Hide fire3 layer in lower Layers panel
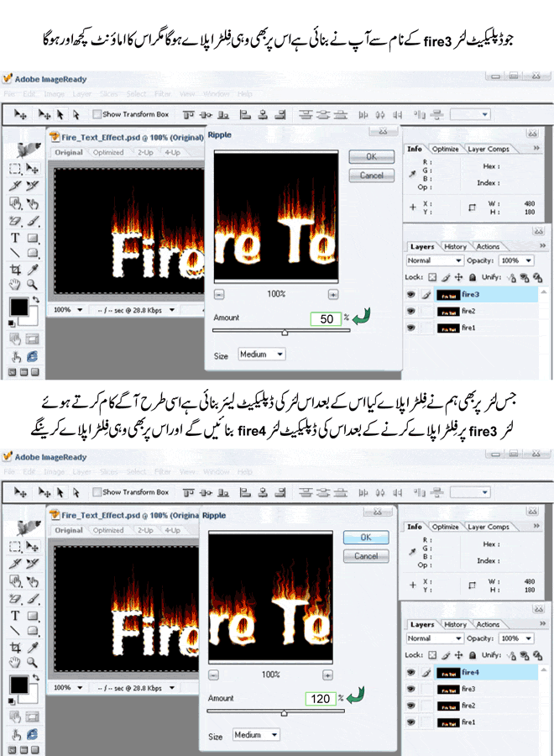 411,689
